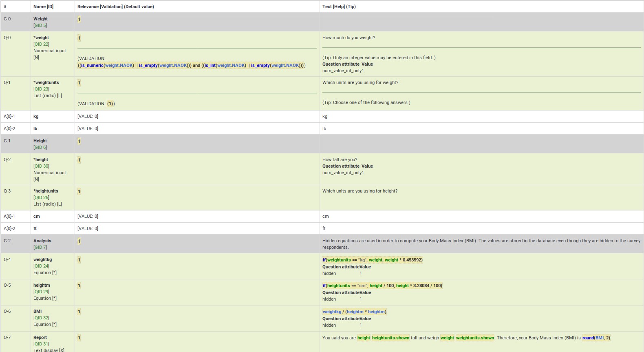Viewport: 644px width, 352px height.
Task: Click the GID 6 link under Height group
Action: [40, 147]
